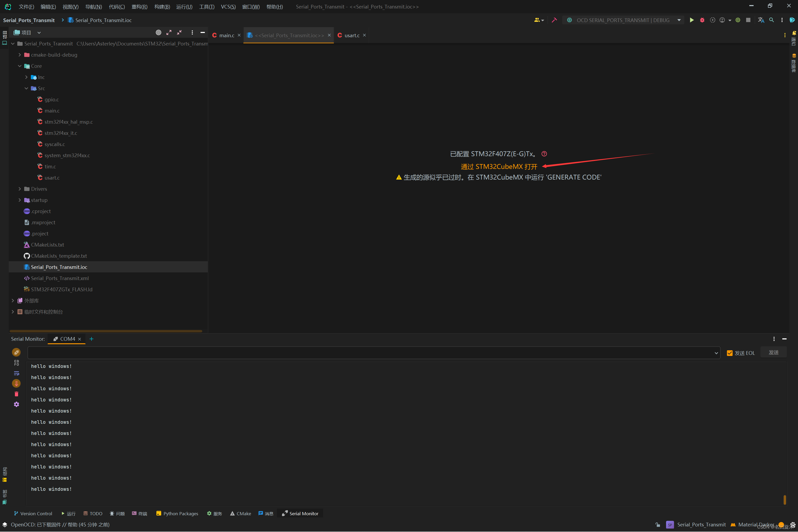Click the 通过 STM32CubeMX 打开 link

pyautogui.click(x=499, y=166)
